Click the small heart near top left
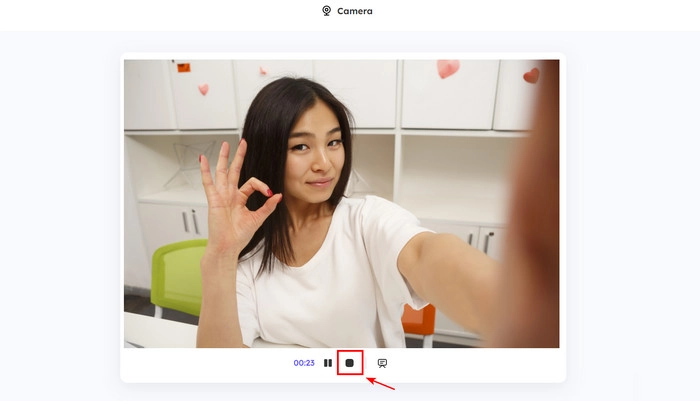The width and height of the screenshot is (700, 401). [x=203, y=89]
